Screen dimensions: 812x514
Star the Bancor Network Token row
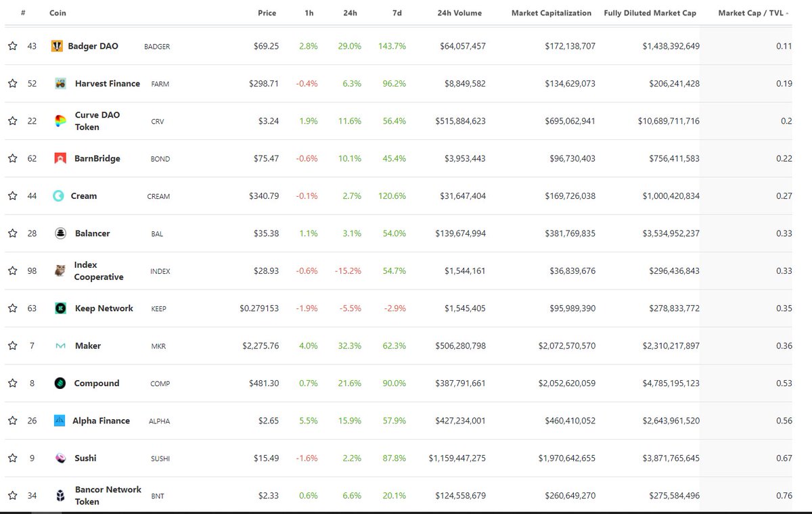click(x=12, y=496)
